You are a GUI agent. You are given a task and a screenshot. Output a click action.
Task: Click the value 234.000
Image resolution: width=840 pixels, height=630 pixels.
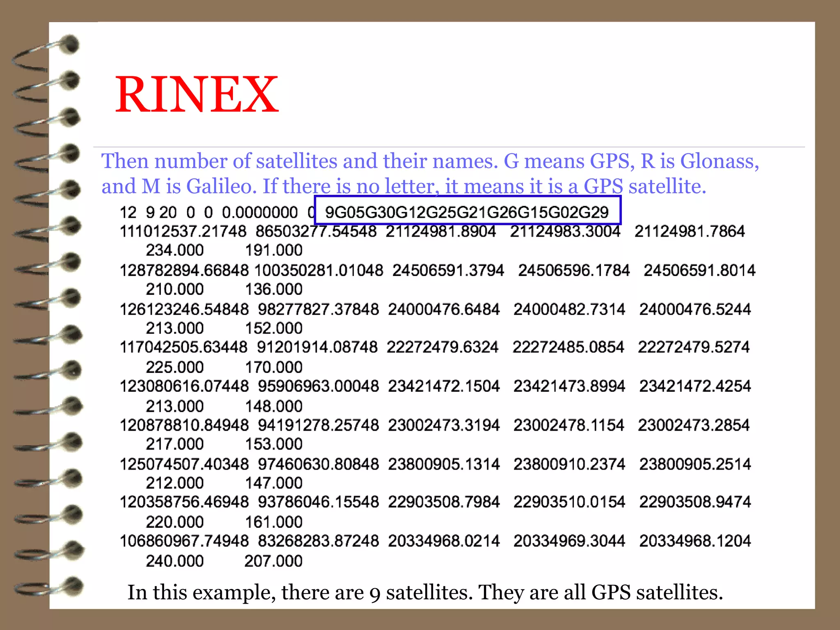(x=175, y=250)
